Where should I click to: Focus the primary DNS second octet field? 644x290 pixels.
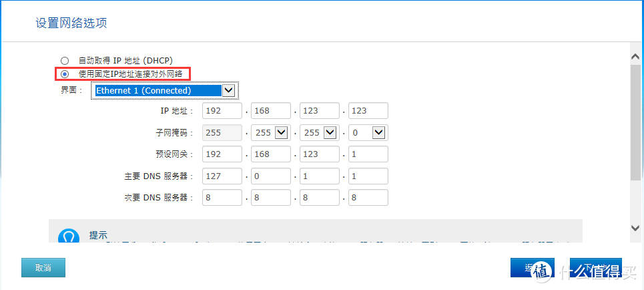coord(271,176)
